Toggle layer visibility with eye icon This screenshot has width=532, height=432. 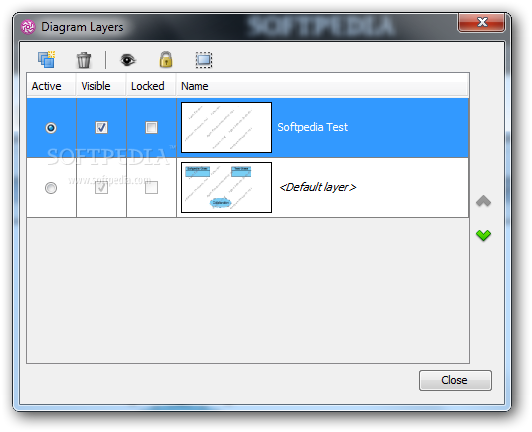tap(128, 60)
